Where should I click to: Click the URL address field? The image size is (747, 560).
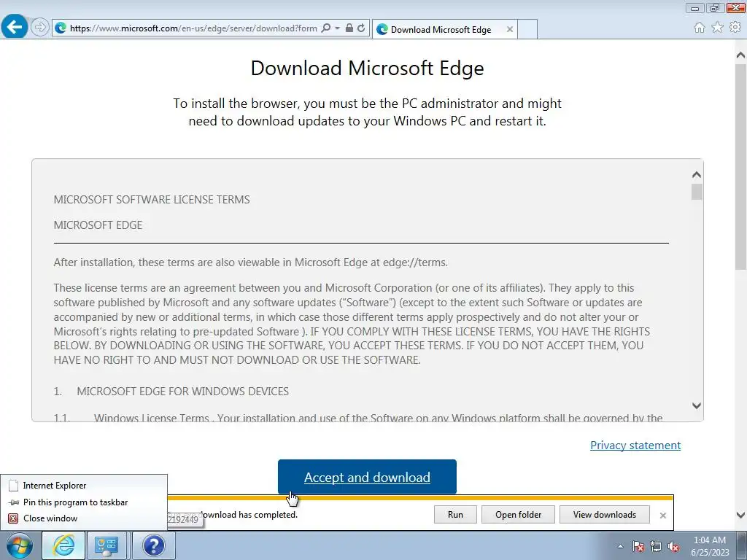[x=193, y=28]
